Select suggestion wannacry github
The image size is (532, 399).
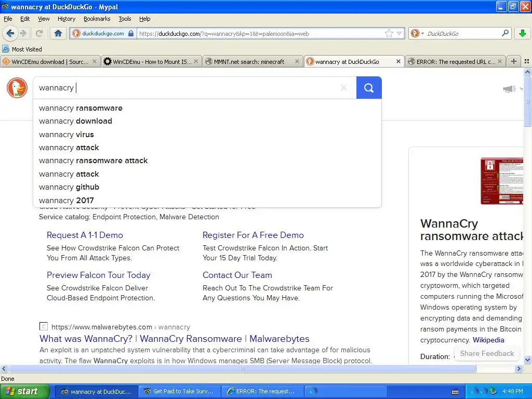207,187
